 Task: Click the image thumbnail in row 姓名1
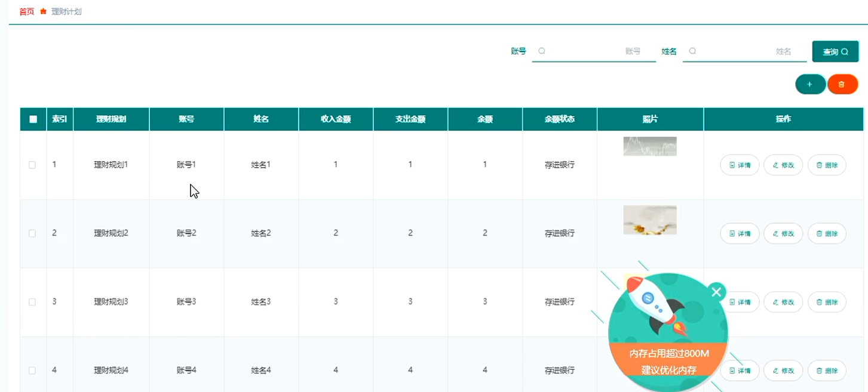click(x=650, y=146)
